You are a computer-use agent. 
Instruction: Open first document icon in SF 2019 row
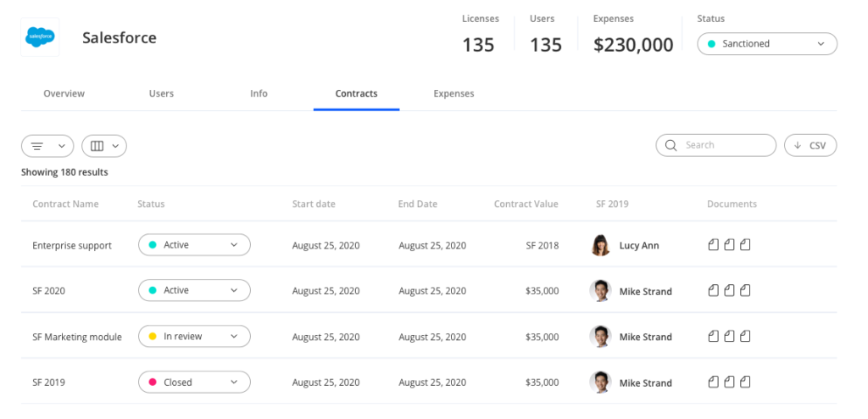pos(714,383)
